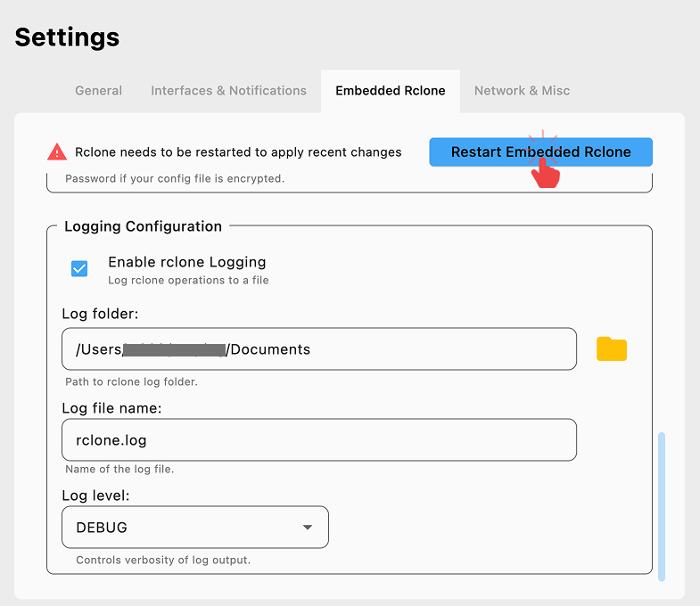Click the vertical scrollbar thumb
Screen dimensions: 700x606
pyautogui.click(x=662, y=506)
